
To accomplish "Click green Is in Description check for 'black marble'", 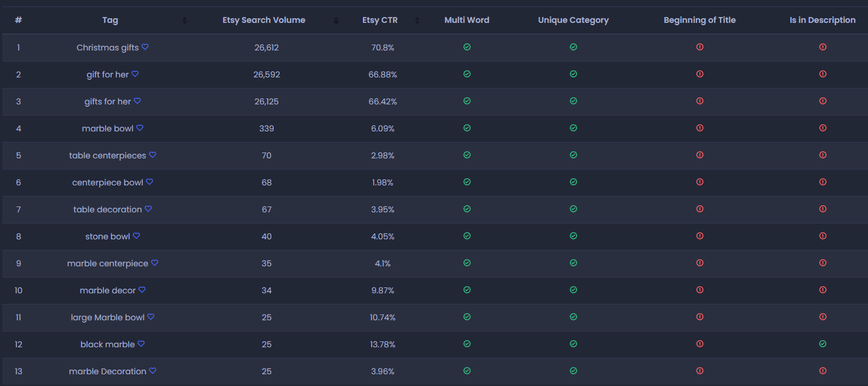I will click(x=823, y=344).
